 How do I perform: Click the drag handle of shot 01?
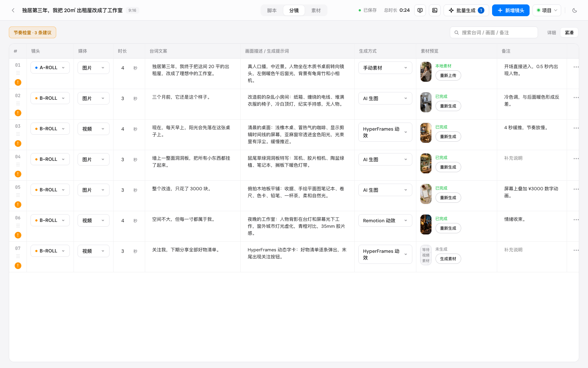pos(18,73)
